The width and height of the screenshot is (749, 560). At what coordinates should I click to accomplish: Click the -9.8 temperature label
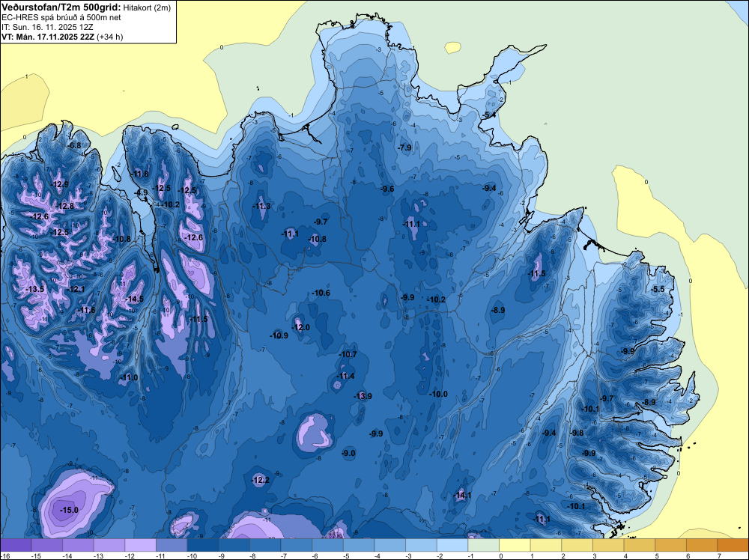click(577, 433)
